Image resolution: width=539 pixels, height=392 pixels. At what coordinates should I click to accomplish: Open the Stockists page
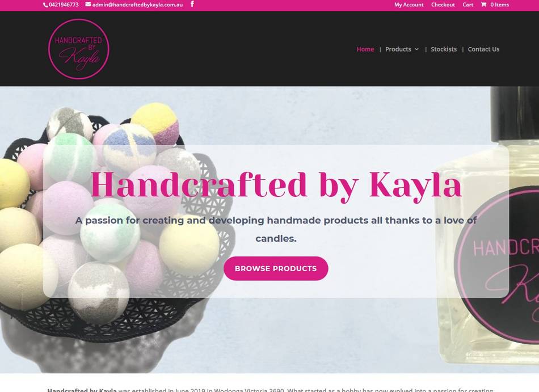(x=444, y=49)
